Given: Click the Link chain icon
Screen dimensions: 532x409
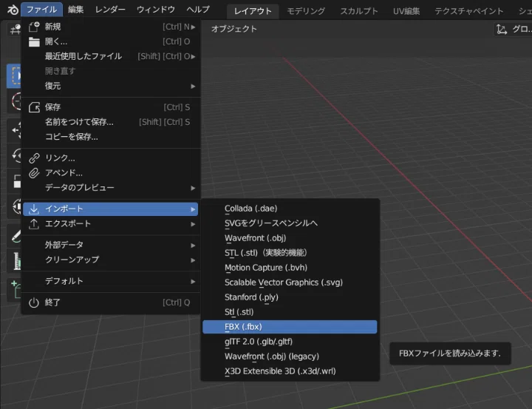Looking at the screenshot, I should click(x=34, y=158).
